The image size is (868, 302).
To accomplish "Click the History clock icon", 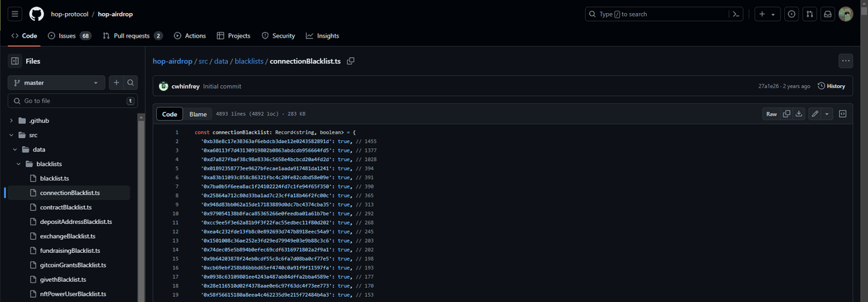I will pos(821,86).
